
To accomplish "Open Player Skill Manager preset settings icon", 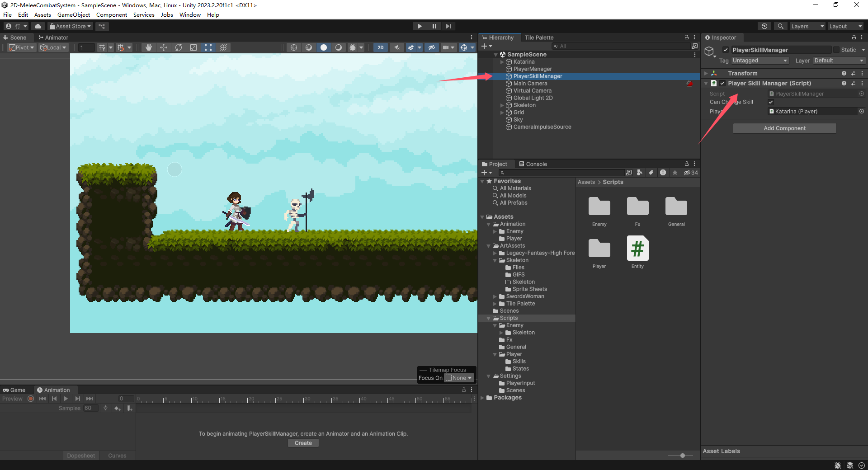I will pyautogui.click(x=853, y=83).
